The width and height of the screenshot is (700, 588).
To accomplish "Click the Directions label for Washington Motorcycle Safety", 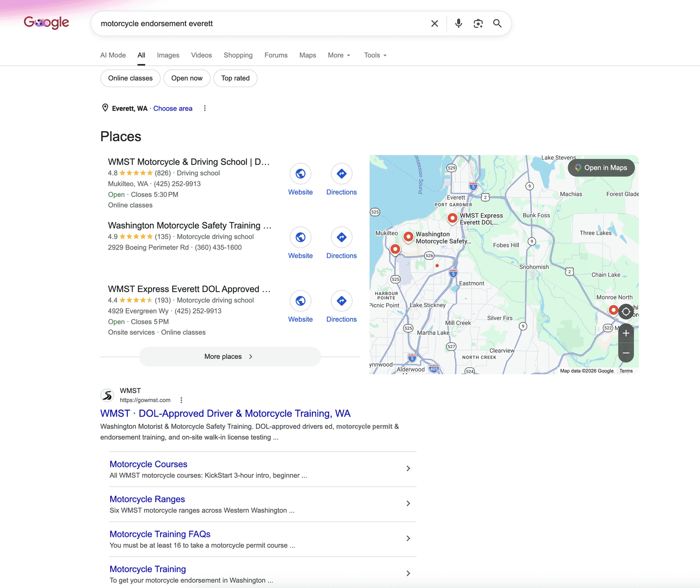I will 342,256.
